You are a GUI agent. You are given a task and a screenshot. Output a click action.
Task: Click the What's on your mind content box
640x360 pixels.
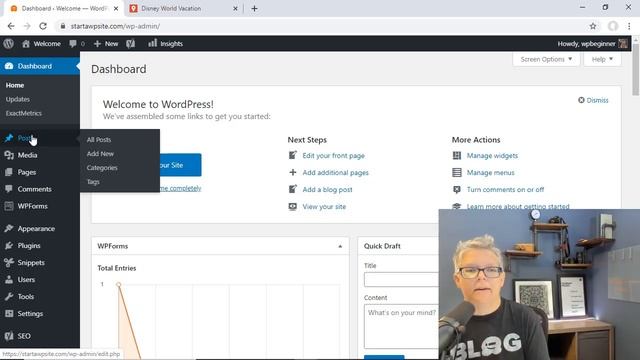point(401,326)
